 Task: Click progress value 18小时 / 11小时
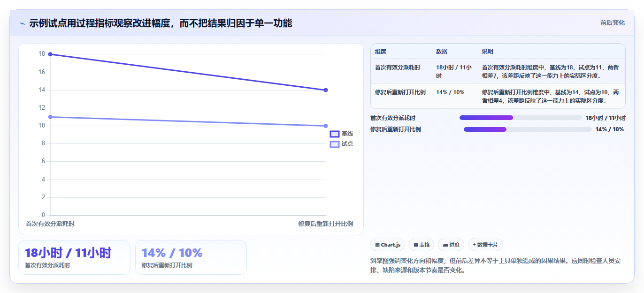click(x=606, y=118)
